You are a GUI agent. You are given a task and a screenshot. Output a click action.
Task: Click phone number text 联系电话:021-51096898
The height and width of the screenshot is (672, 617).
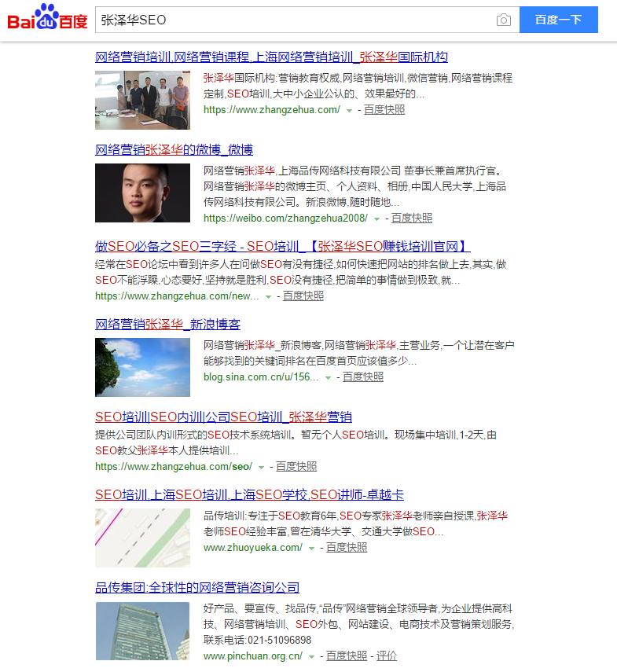(x=257, y=641)
